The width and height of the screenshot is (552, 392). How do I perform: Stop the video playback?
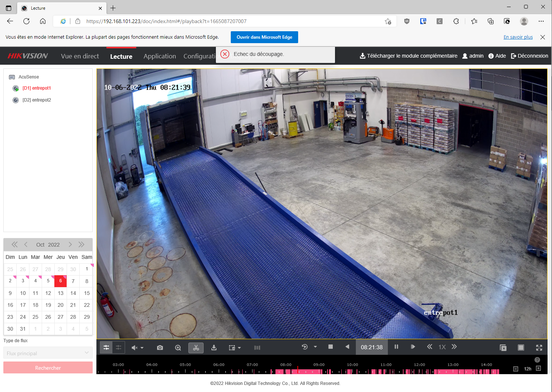[331, 347]
